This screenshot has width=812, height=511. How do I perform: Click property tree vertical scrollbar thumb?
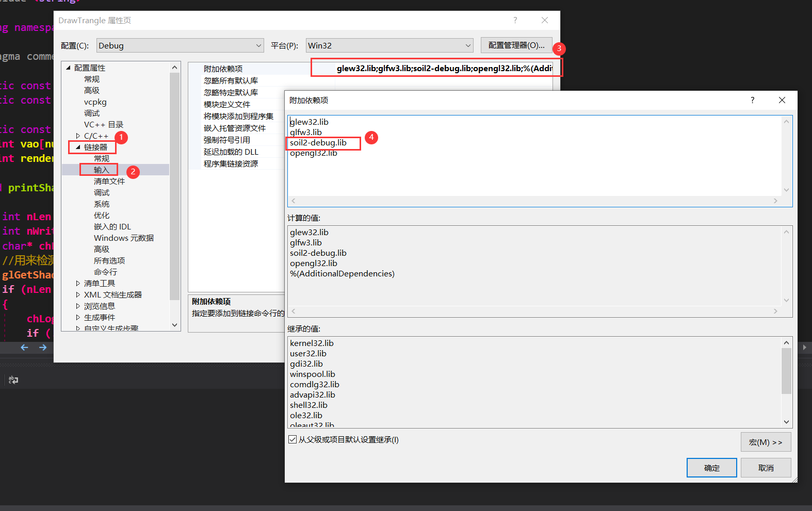pyautogui.click(x=174, y=186)
